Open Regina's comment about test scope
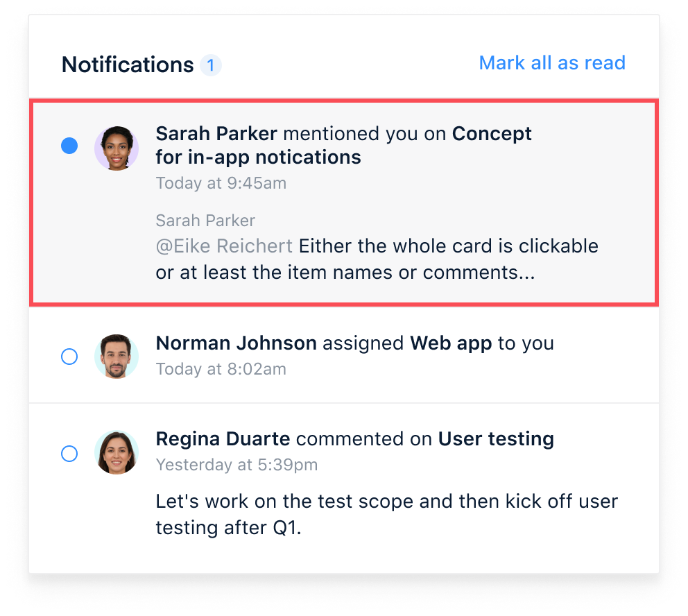 (x=386, y=514)
